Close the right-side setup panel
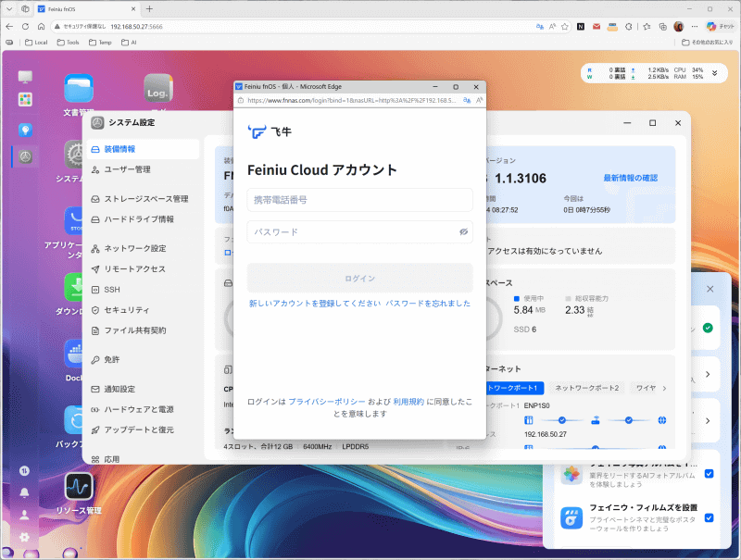 pyautogui.click(x=710, y=289)
